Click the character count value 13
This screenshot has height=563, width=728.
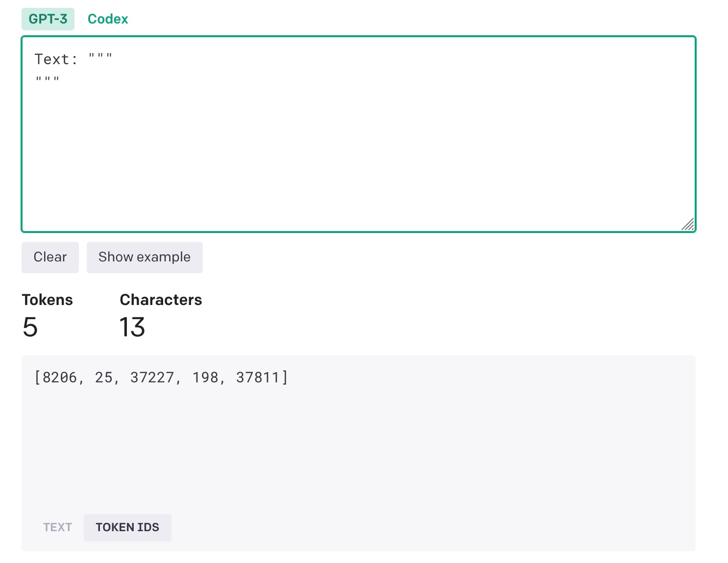[x=132, y=327]
